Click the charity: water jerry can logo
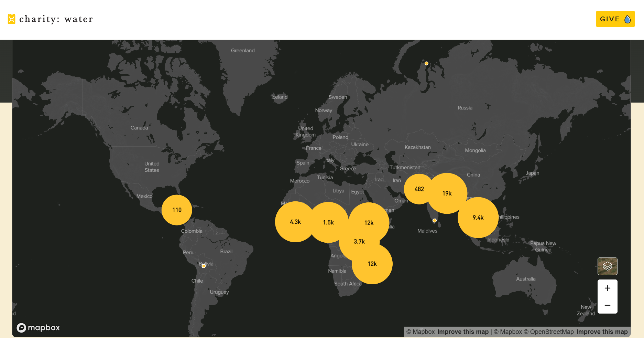 (x=11, y=19)
